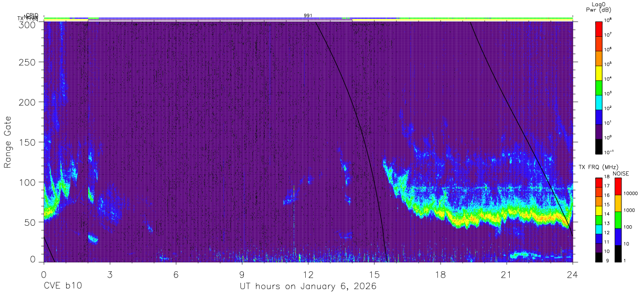Click the green 100 segment of NOISE colorbar
The image size is (644, 297).
(618, 219)
